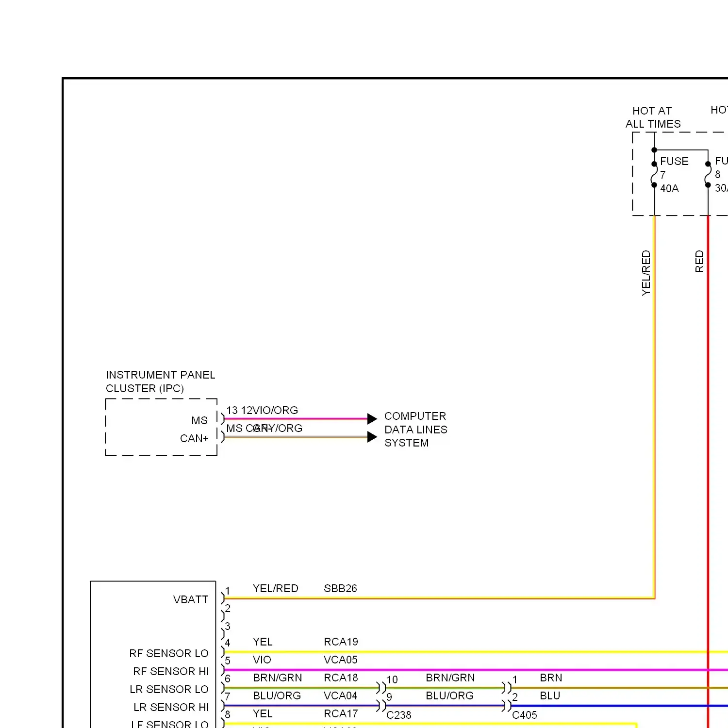The height and width of the screenshot is (728, 728).
Task: Click the "GRY/ORG" wire label
Action: [278, 428]
